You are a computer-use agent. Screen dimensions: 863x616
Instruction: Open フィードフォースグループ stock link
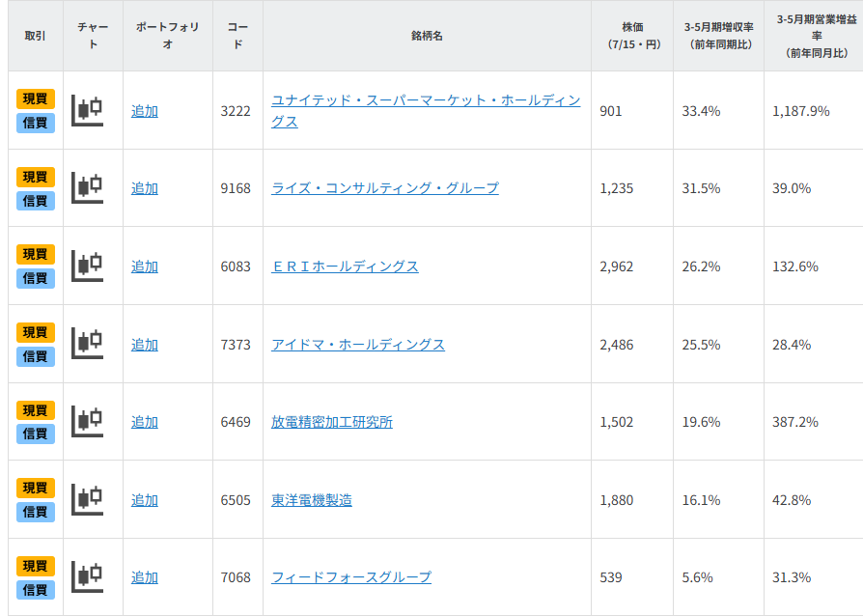351,577
